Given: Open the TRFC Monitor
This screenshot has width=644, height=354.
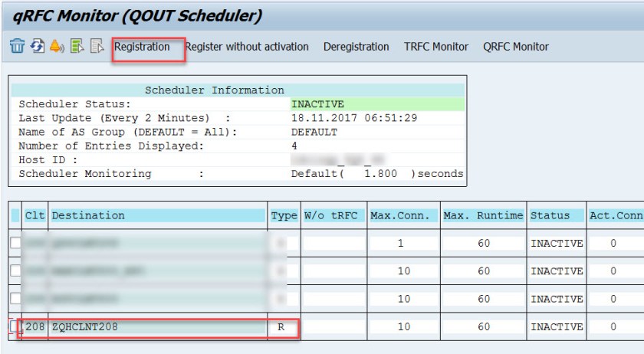Looking at the screenshot, I should (x=435, y=47).
